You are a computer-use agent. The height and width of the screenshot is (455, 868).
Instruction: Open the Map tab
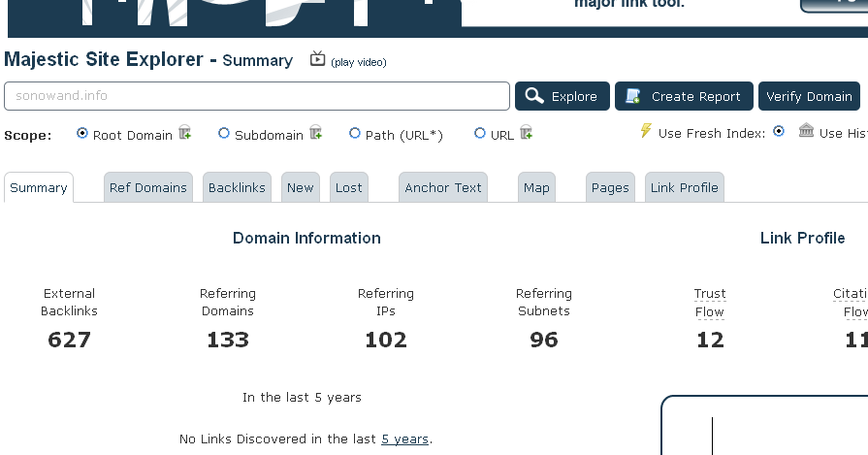tap(536, 187)
